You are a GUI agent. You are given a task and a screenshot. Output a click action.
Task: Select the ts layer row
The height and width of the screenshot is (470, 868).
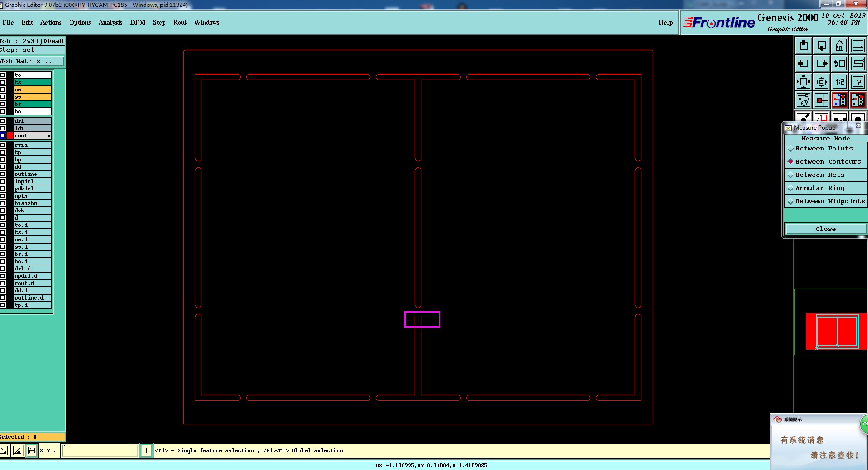32,82
